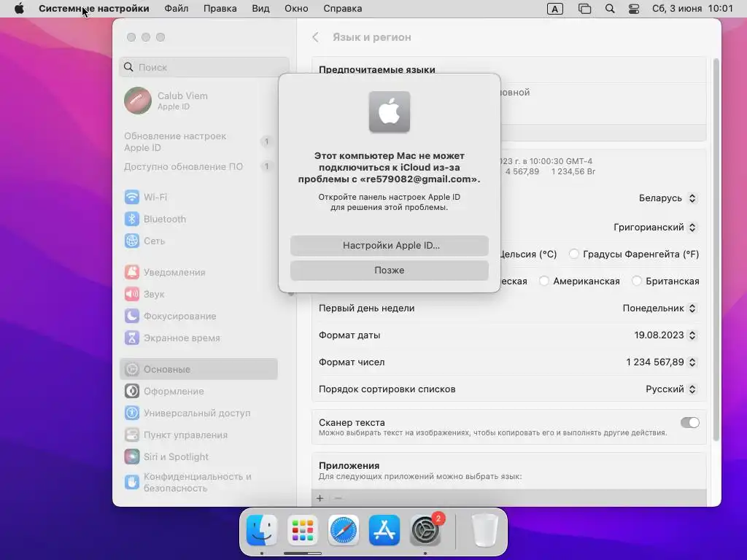Click the input source A icon
The image size is (747, 560).
point(555,9)
